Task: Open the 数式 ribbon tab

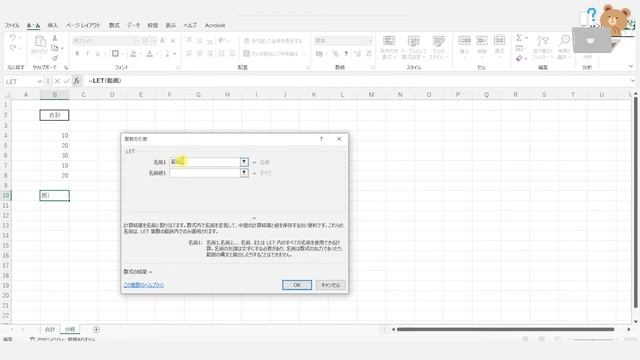Action: coord(114,25)
